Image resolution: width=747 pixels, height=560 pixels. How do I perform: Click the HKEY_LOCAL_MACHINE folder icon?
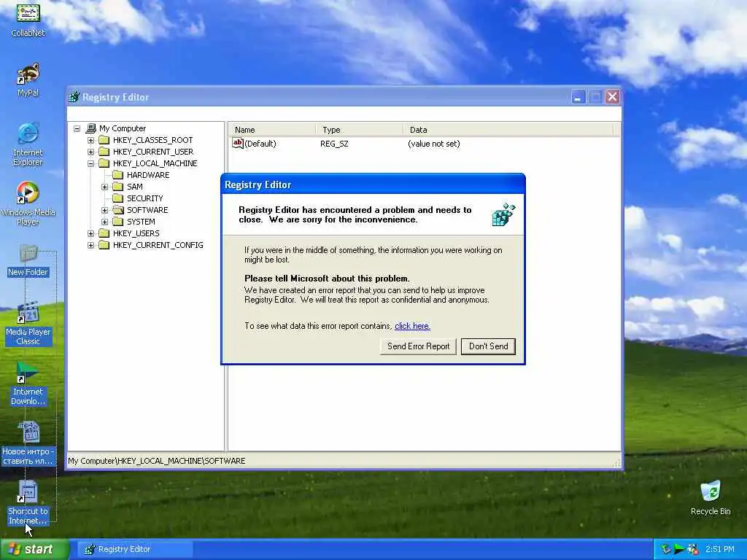coord(104,163)
